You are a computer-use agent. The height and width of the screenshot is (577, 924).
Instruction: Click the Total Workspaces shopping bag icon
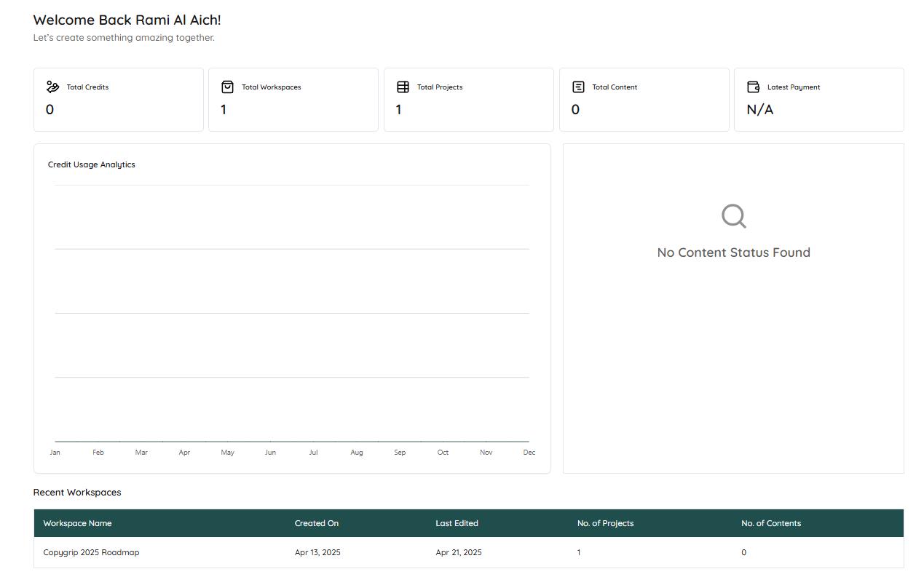pos(227,87)
